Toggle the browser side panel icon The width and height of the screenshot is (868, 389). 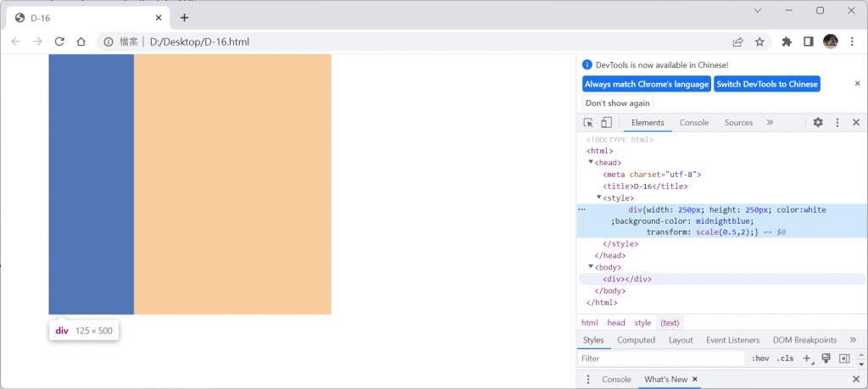tap(808, 42)
